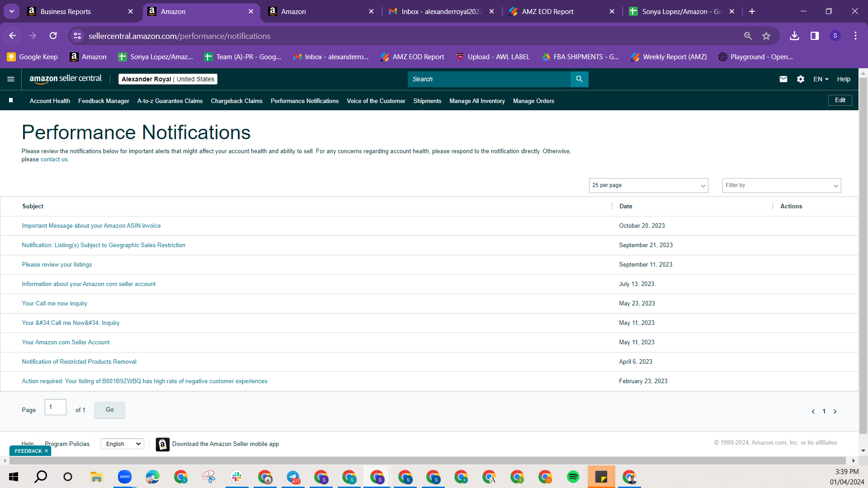Click the Edit button in the nav bar

coord(840,100)
